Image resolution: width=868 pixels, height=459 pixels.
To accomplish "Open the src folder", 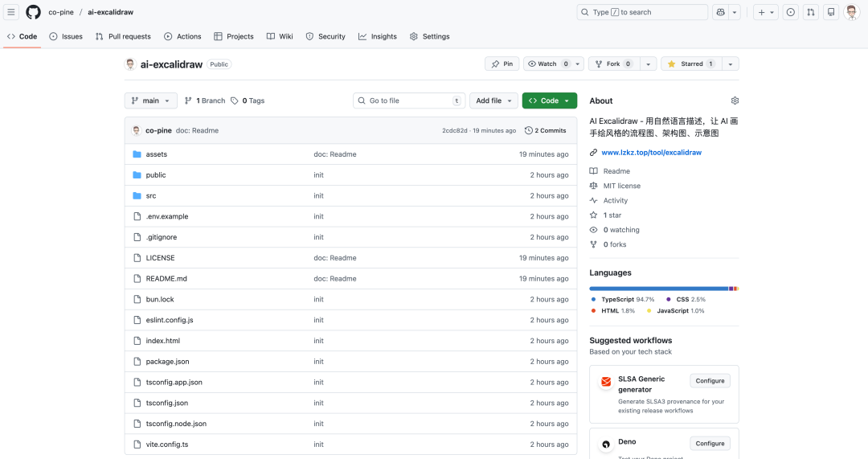I will coord(150,196).
